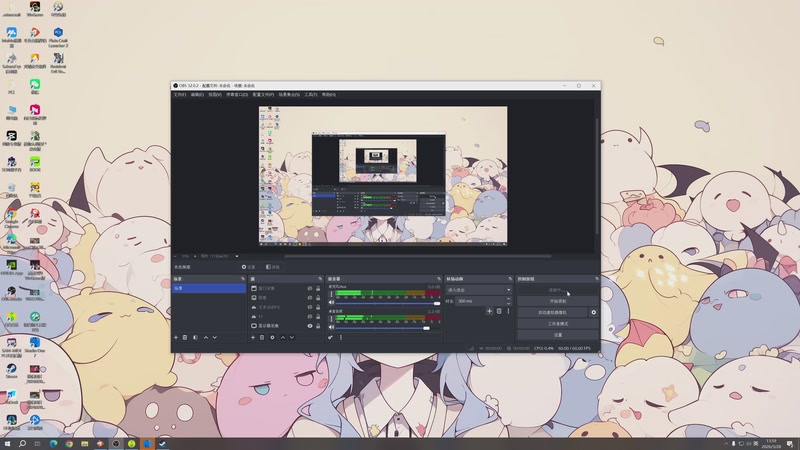The image size is (800, 450).
Task: Zoom in preview with plus button
Action: (195, 256)
